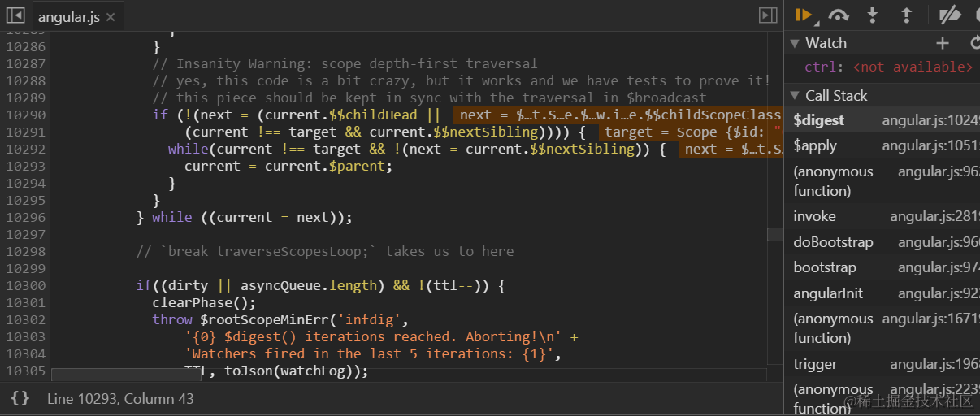Open angular.js:16719 source location link
980x416 pixels.
click(x=930, y=318)
